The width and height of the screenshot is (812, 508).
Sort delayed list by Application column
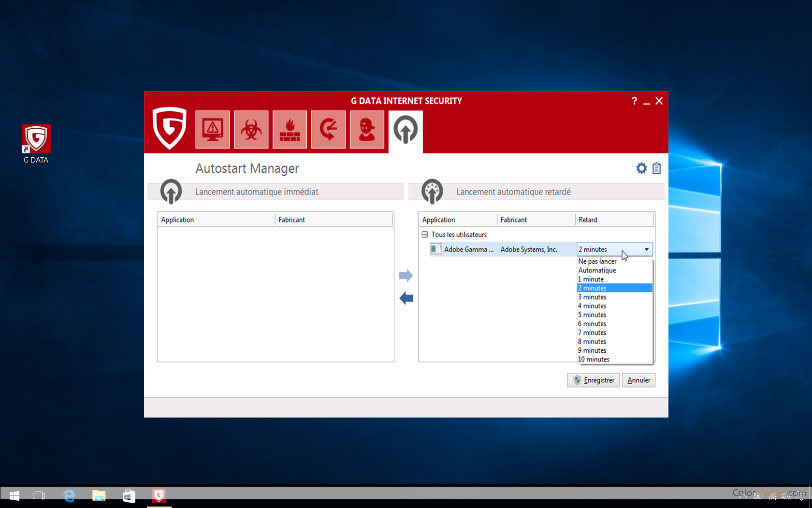[458, 220]
